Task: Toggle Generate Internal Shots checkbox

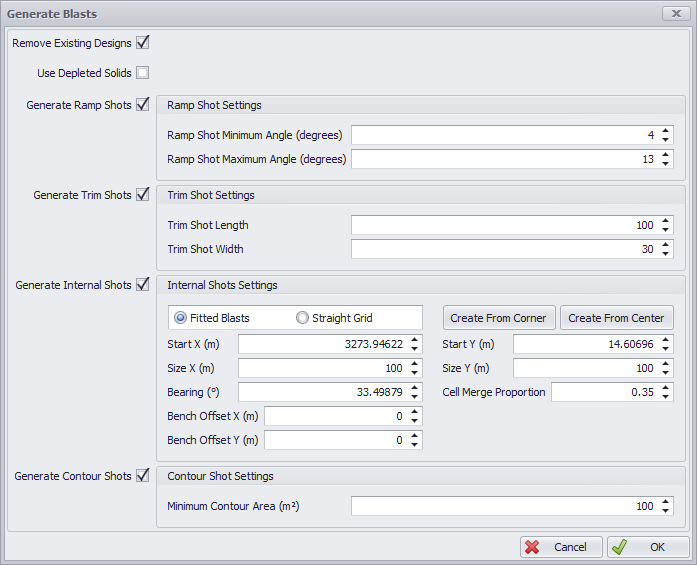Action: point(143,285)
